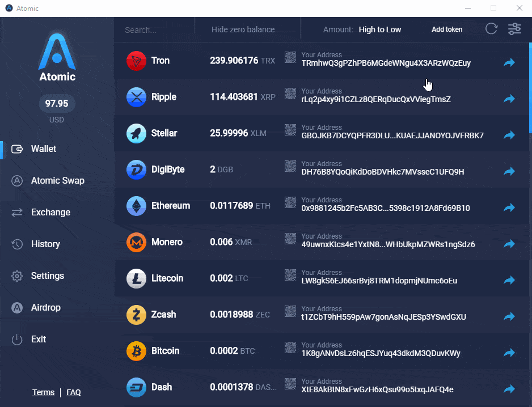Click the Ripple coin icon
The width and height of the screenshot is (532, 407).
click(136, 97)
